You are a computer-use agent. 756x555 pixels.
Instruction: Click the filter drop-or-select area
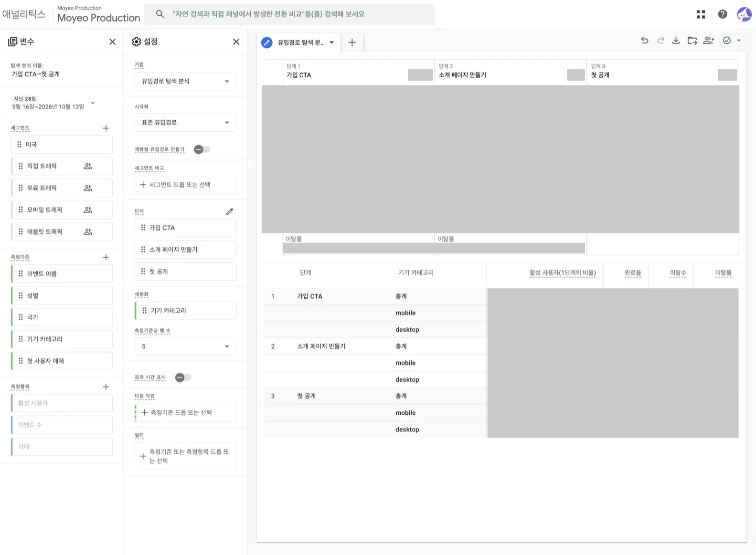coord(185,456)
